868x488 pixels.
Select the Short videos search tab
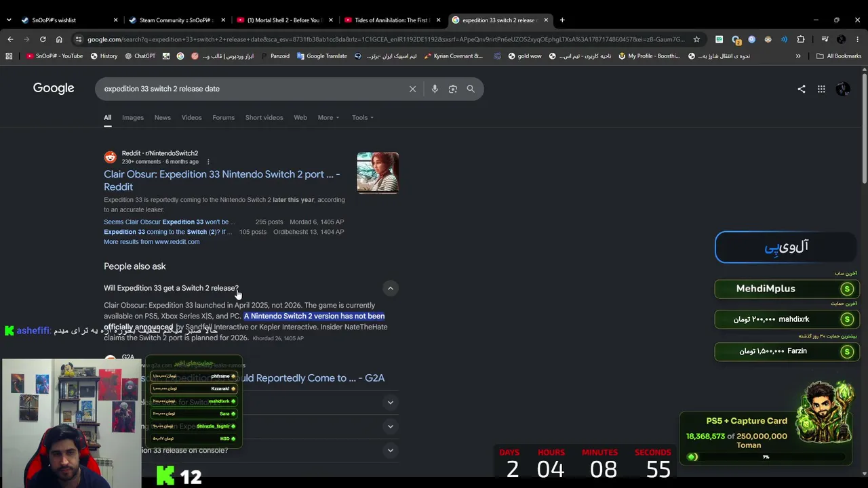point(264,117)
